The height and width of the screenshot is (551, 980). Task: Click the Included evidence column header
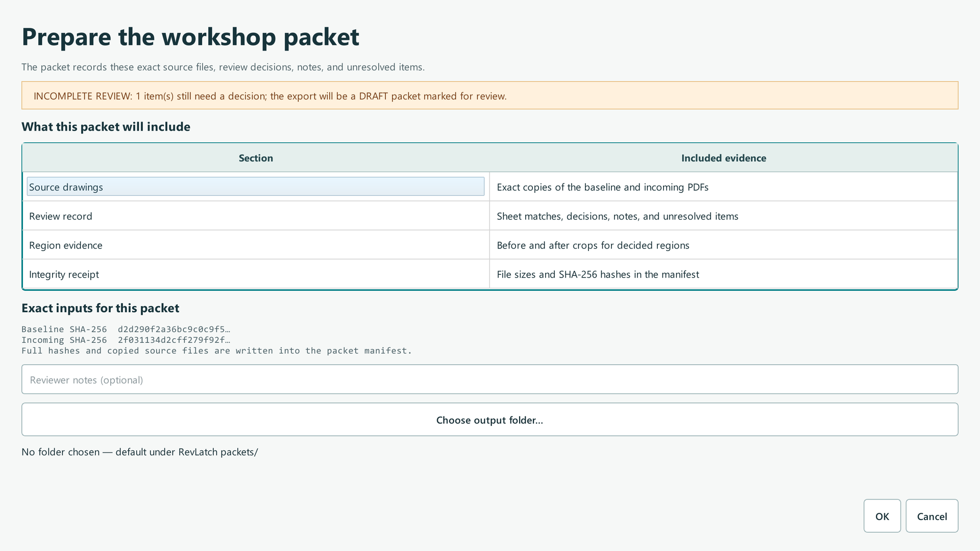point(723,158)
